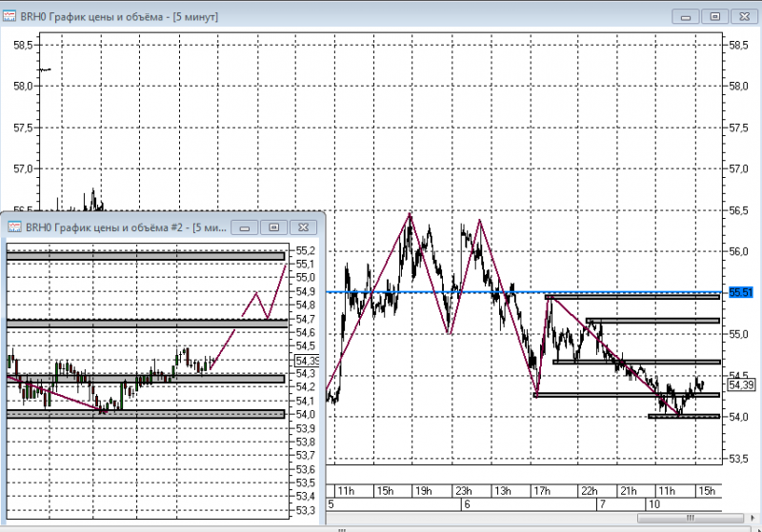The height and width of the screenshot is (532, 762).
Task: Select the 55,2 value on #2 window price axis
Action: [x=305, y=250]
